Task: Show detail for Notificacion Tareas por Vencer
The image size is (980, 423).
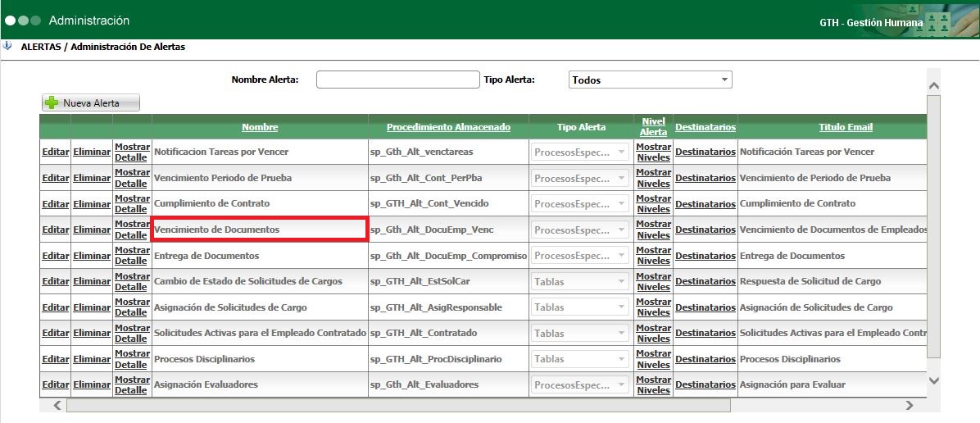Action: tap(132, 152)
